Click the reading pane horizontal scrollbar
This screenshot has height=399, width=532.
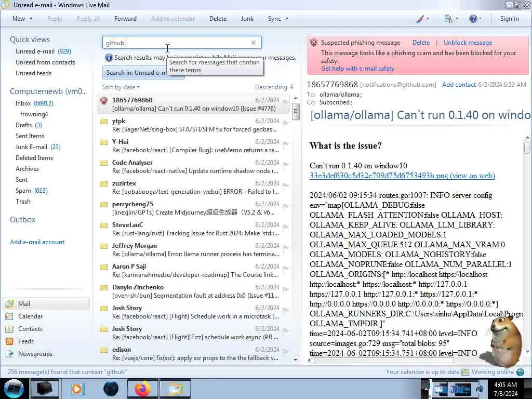coord(383,361)
